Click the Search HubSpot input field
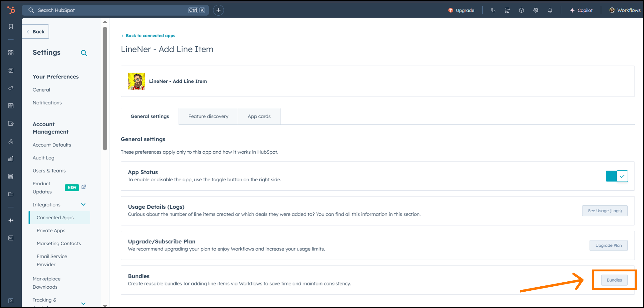The image size is (644, 308). [x=115, y=10]
